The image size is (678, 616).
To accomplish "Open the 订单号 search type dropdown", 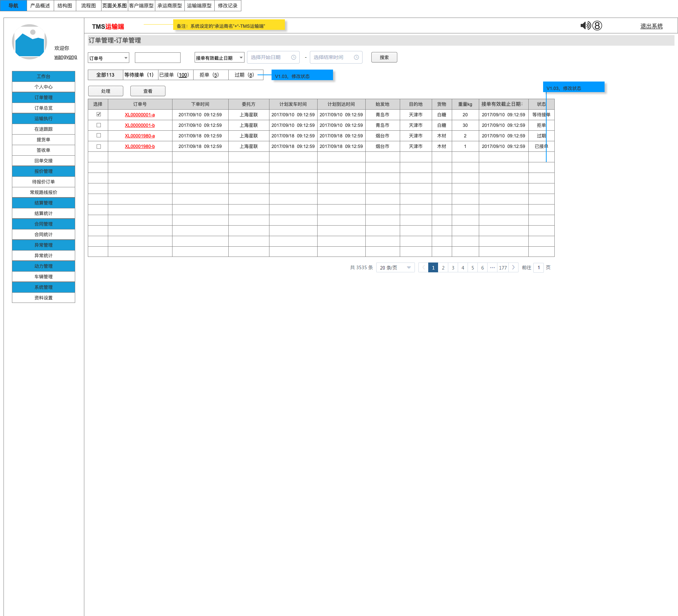I will click(108, 58).
